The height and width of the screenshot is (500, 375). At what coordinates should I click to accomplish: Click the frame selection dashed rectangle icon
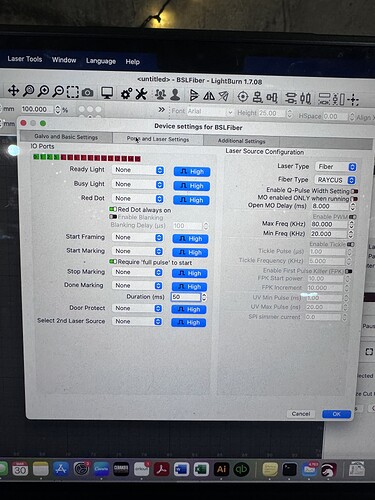[73, 92]
